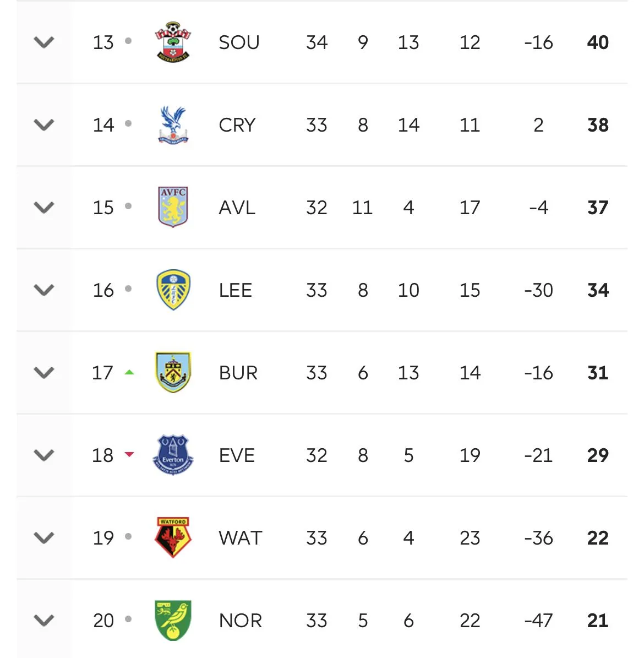Expand the Burnley row chevron

coord(44,373)
